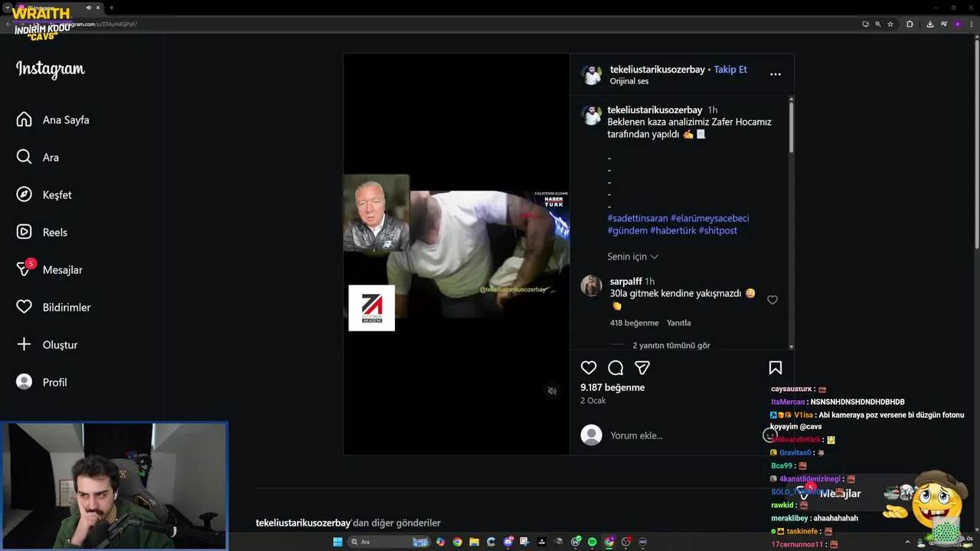The width and height of the screenshot is (980, 551).
Task: Open sarpalff commenter profile
Action: tap(626, 282)
